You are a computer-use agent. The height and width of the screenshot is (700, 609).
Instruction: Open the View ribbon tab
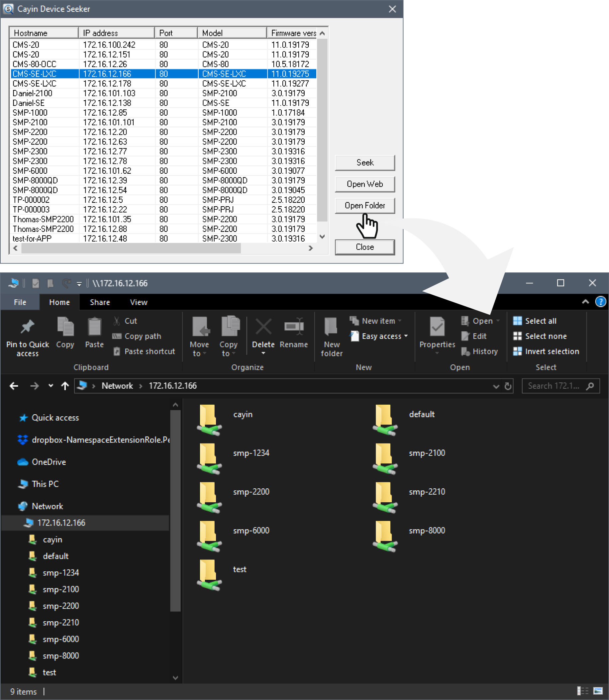coord(139,302)
